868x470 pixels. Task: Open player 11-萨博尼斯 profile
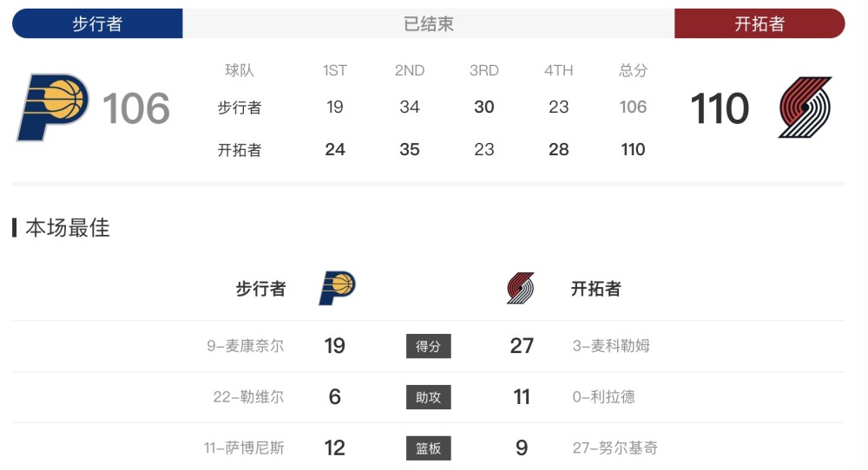click(244, 447)
